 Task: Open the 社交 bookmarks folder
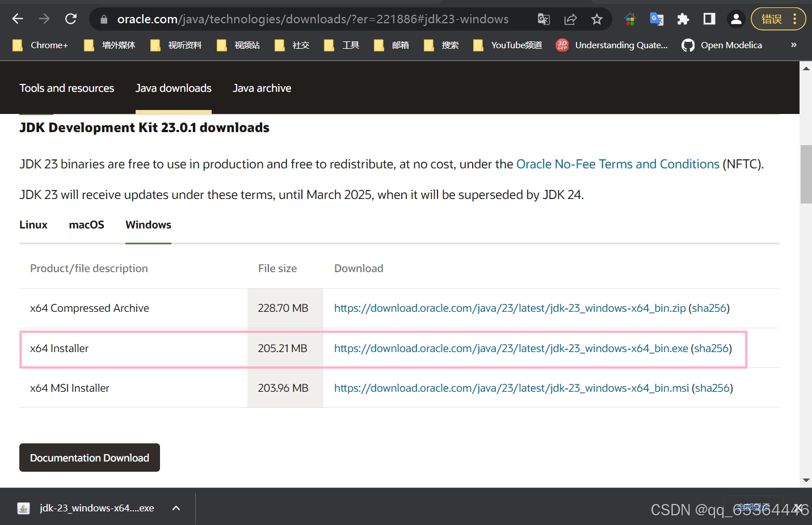coord(292,45)
